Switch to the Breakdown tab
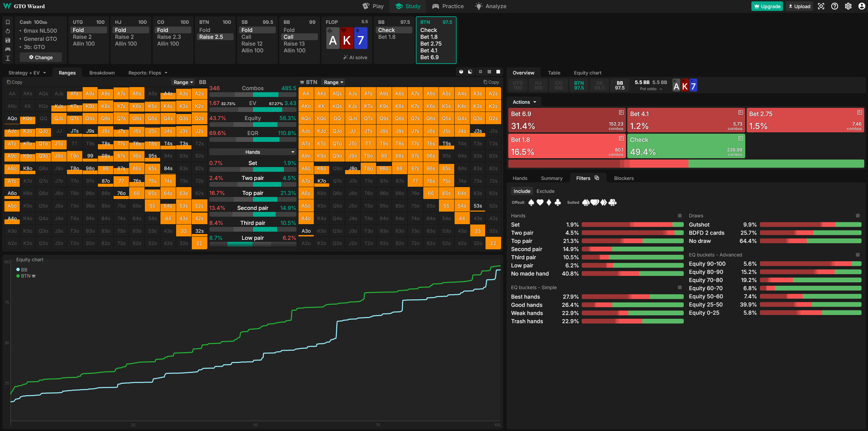 102,73
